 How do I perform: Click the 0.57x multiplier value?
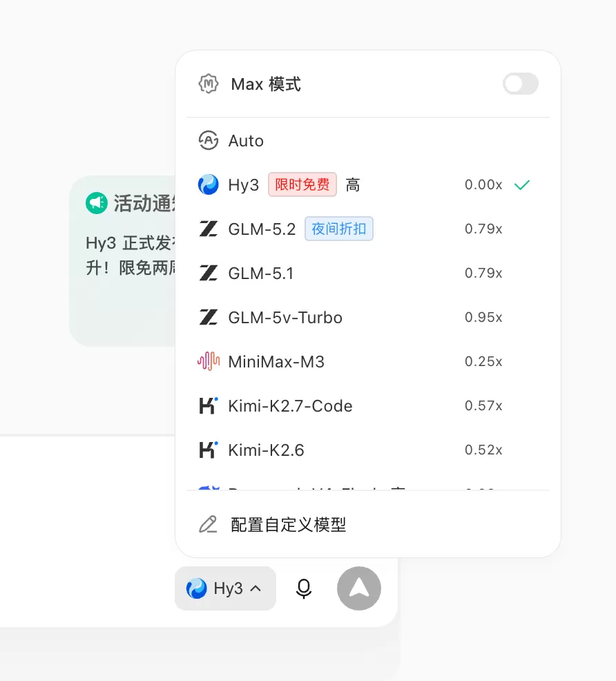pyautogui.click(x=483, y=405)
